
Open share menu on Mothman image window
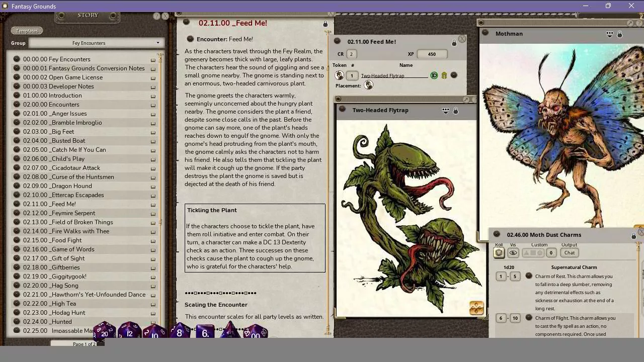609,34
